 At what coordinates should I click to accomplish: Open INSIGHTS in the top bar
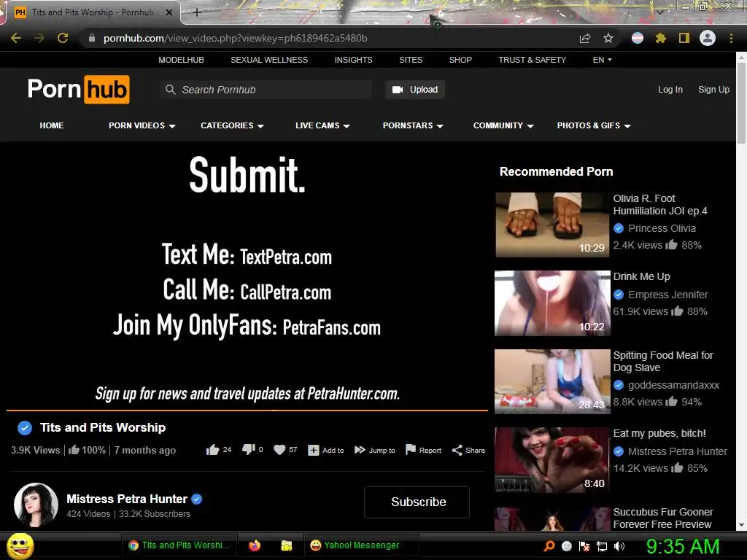(354, 60)
